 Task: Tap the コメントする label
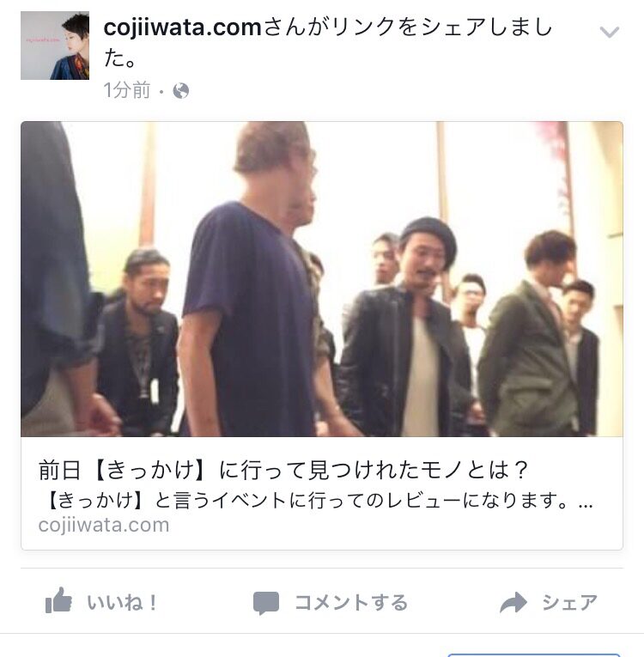click(x=351, y=603)
